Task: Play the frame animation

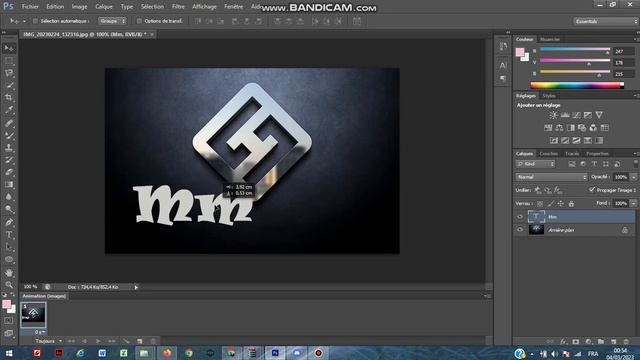Action: coord(98,341)
